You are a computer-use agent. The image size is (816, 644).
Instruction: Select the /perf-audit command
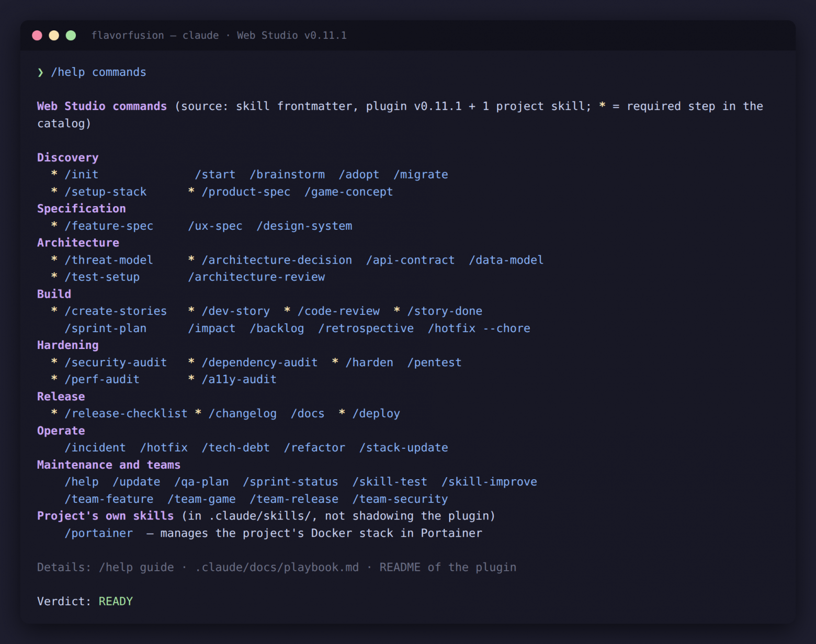click(102, 379)
